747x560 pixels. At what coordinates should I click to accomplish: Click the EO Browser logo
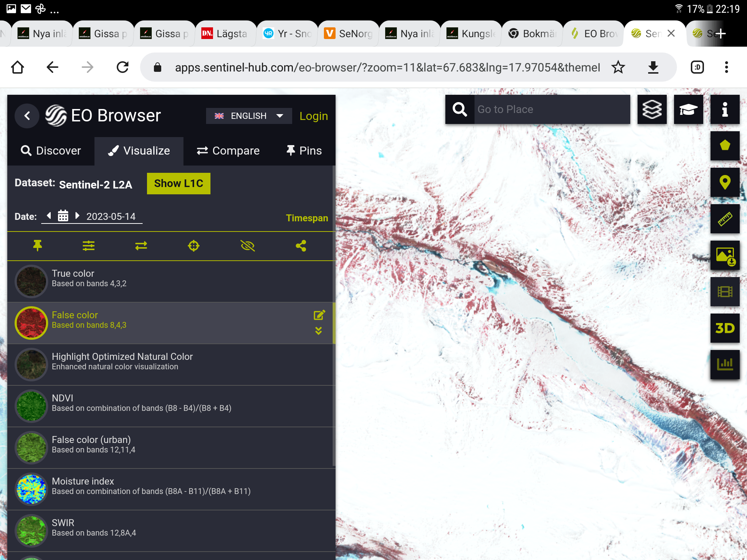(103, 116)
